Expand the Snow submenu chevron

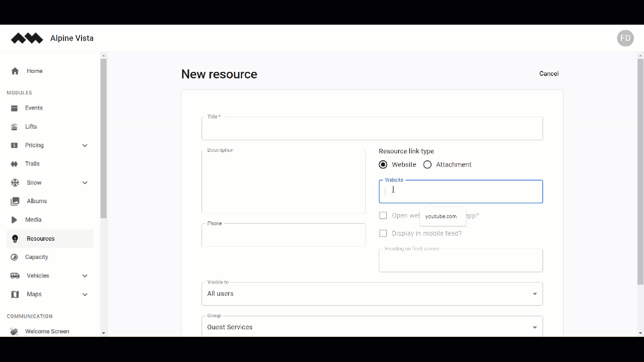85,183
